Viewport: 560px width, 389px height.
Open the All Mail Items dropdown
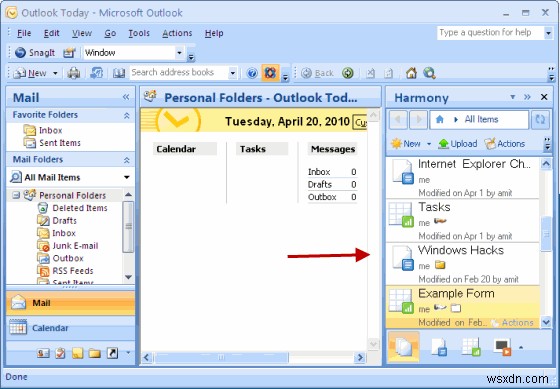pos(126,178)
